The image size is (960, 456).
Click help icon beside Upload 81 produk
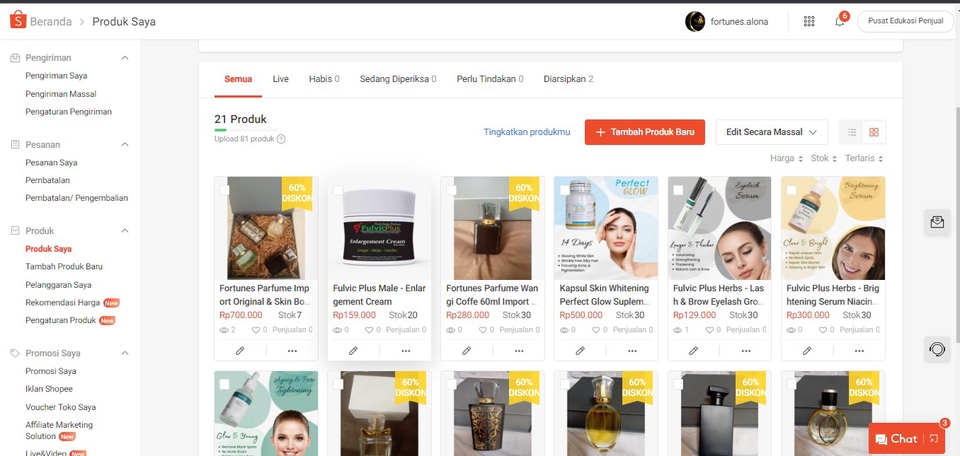tap(281, 139)
